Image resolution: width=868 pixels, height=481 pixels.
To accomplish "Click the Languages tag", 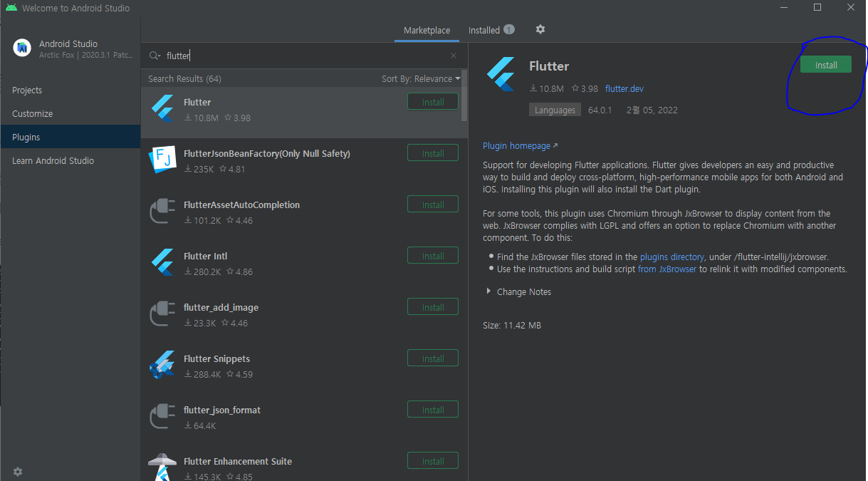I will click(555, 110).
